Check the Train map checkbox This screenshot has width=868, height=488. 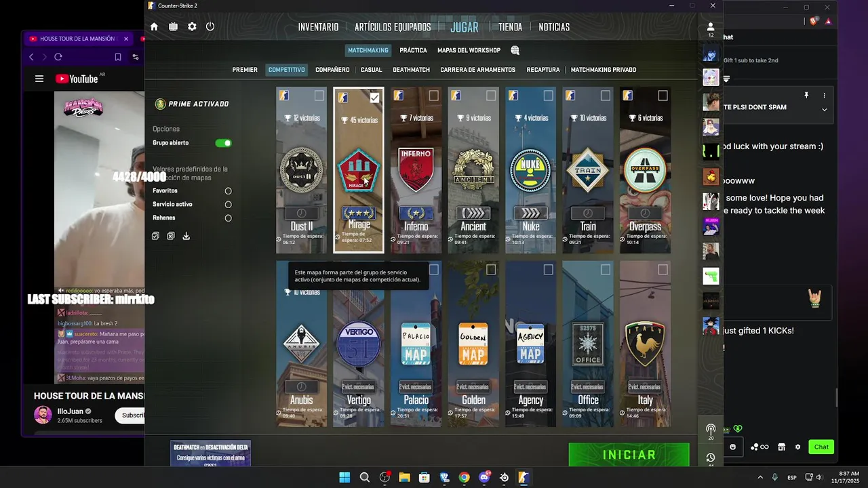click(606, 96)
